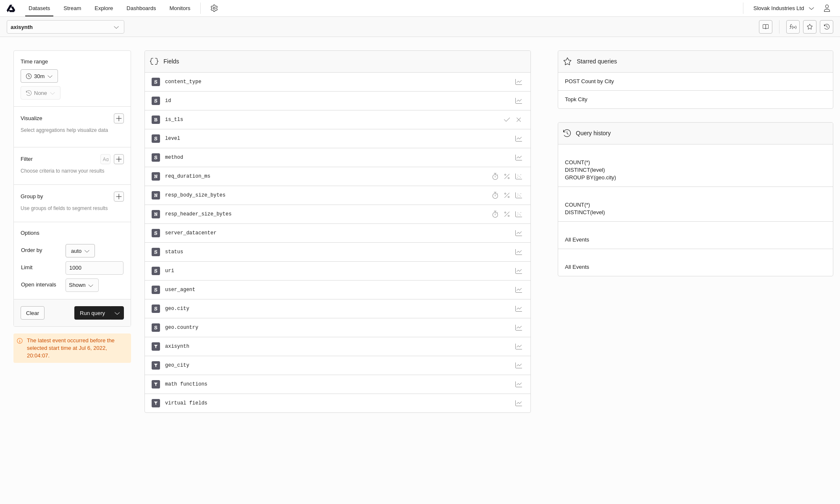Open the documentation book icon

[766, 27]
